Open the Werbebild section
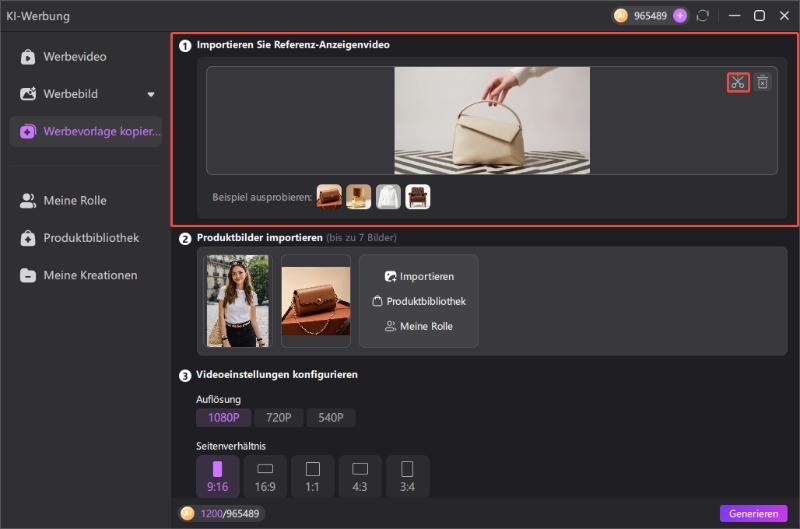This screenshot has height=529, width=800. 70,94
